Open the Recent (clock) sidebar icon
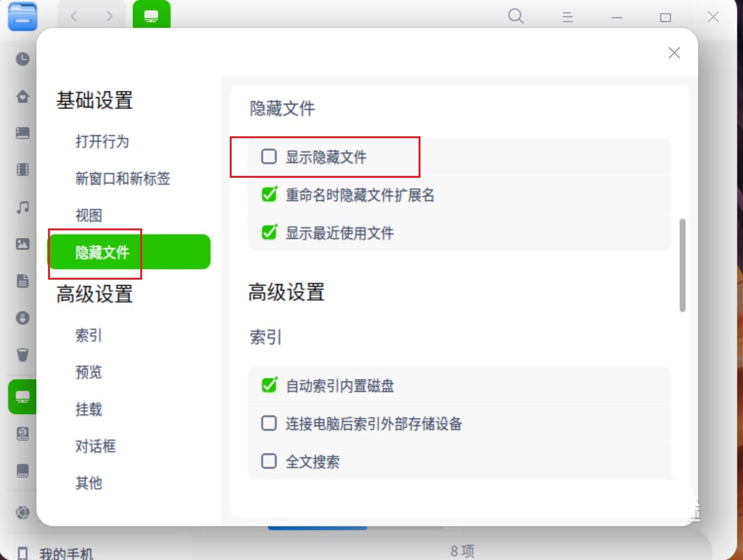Image resolution: width=743 pixels, height=560 pixels. (22, 59)
